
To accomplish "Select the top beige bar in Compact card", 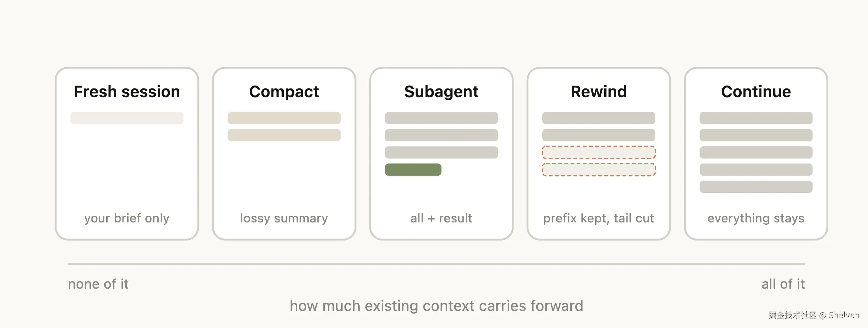I will [284, 118].
